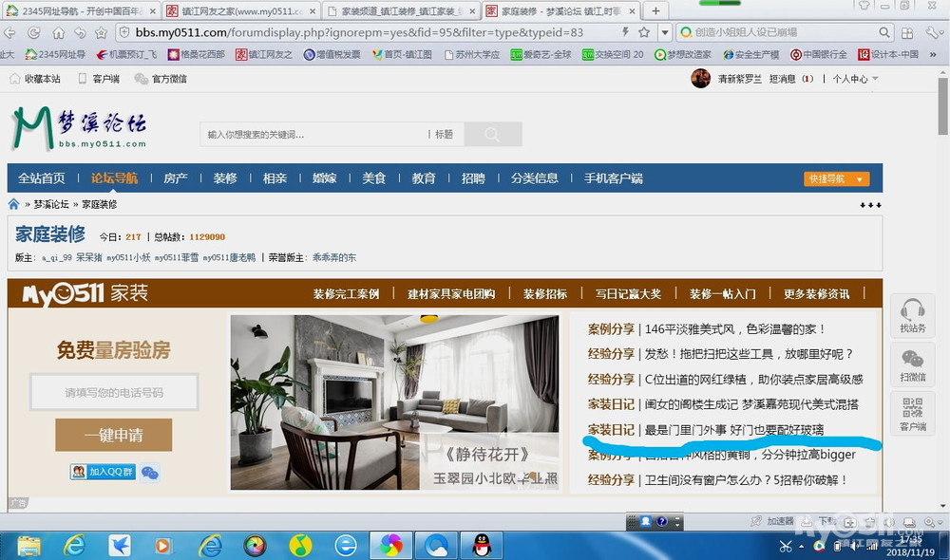Launch Internet Explorer from taskbar
The width and height of the screenshot is (950, 560).
pos(74,545)
